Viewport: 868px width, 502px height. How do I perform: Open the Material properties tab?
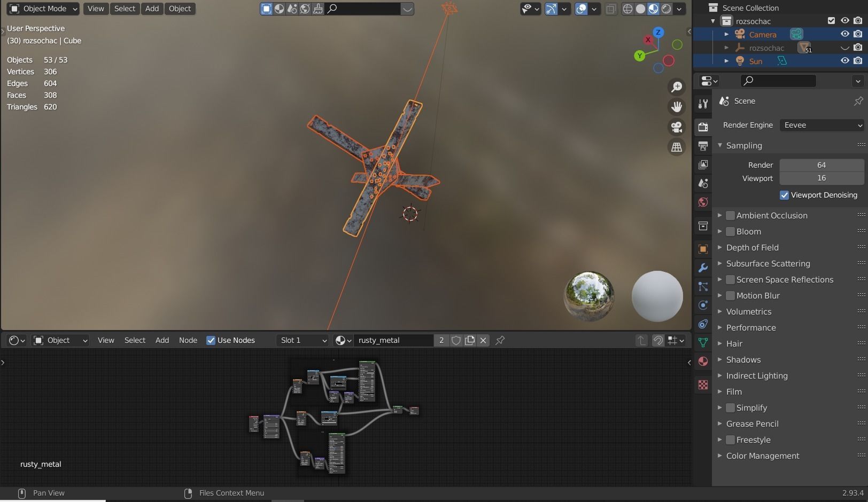point(703,361)
